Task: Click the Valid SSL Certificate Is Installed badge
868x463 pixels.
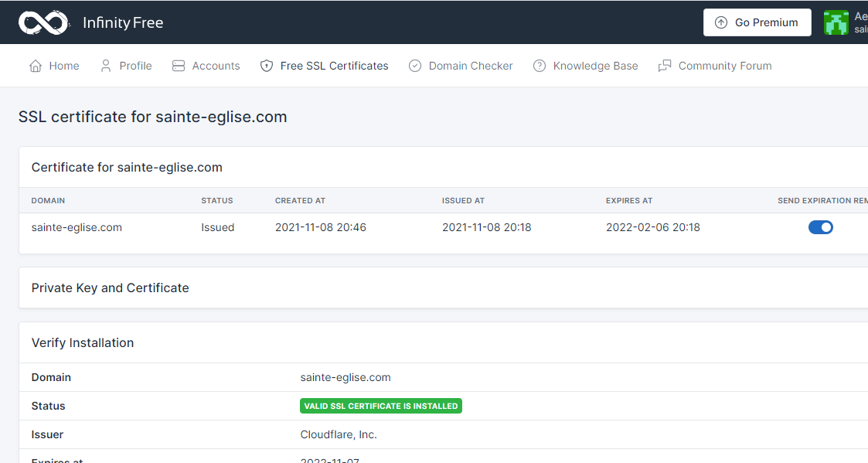Action: point(380,406)
